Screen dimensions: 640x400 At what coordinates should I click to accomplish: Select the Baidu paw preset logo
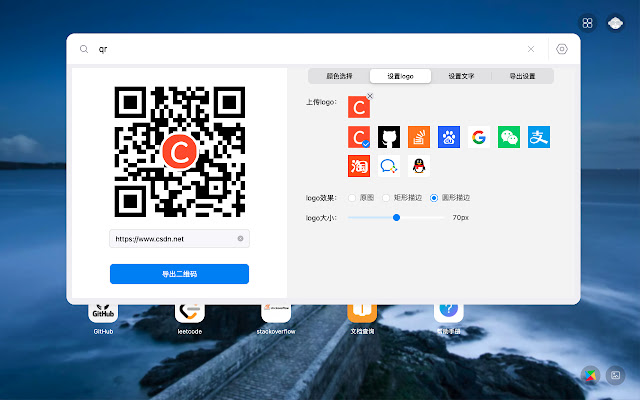(449, 137)
